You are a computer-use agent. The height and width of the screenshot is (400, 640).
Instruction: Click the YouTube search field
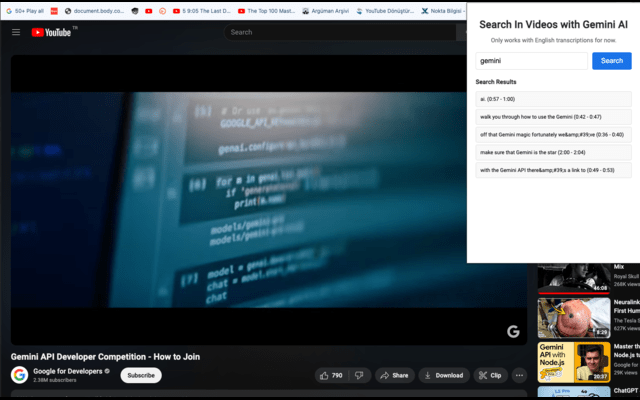tap(340, 32)
